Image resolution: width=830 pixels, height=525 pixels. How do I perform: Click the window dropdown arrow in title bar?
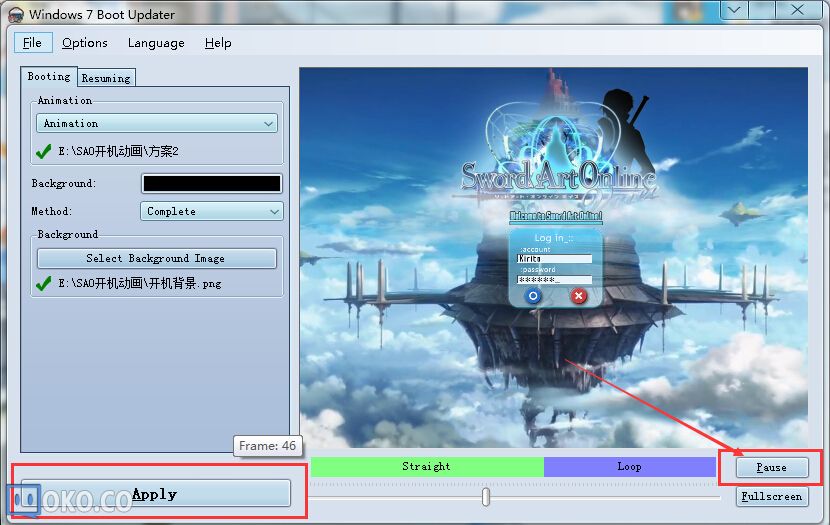point(734,10)
